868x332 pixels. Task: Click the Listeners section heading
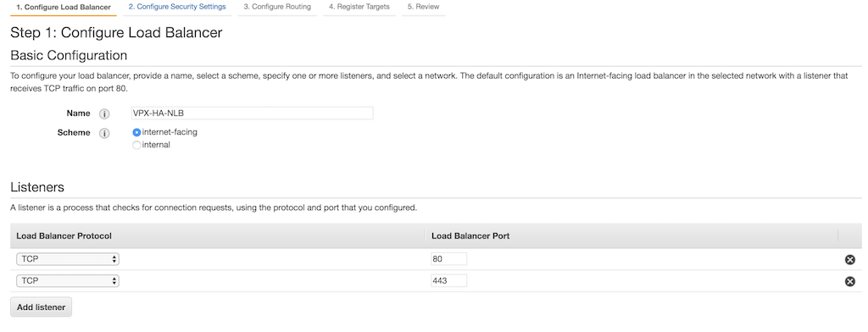point(37,187)
